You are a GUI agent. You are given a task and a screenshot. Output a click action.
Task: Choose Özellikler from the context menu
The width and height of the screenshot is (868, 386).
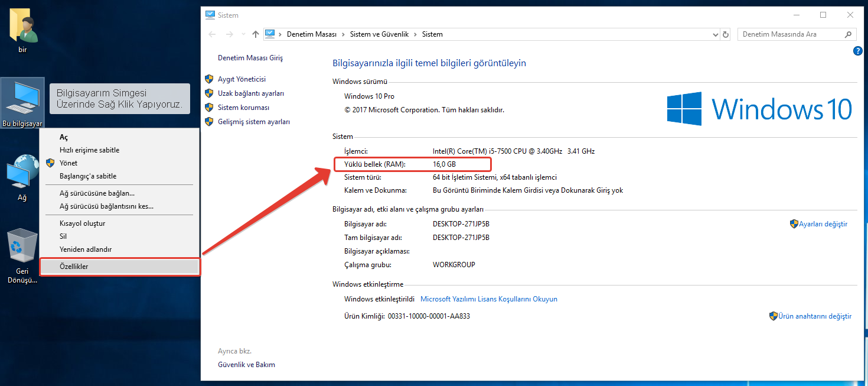pyautogui.click(x=74, y=267)
